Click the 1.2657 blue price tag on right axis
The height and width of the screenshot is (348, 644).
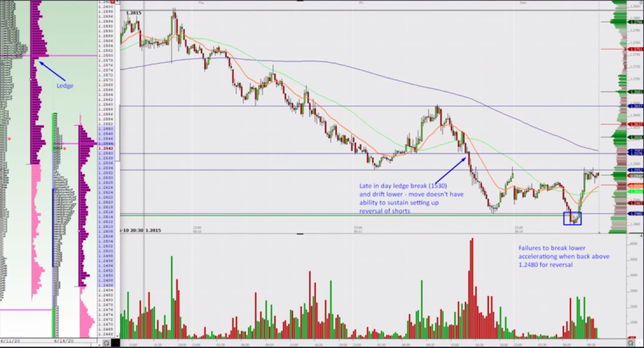coord(636,107)
